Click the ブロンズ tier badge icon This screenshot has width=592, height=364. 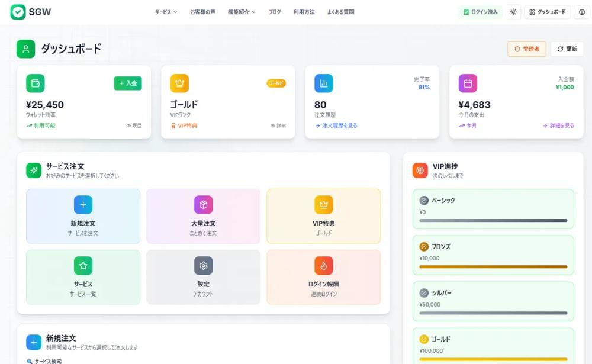click(x=424, y=247)
